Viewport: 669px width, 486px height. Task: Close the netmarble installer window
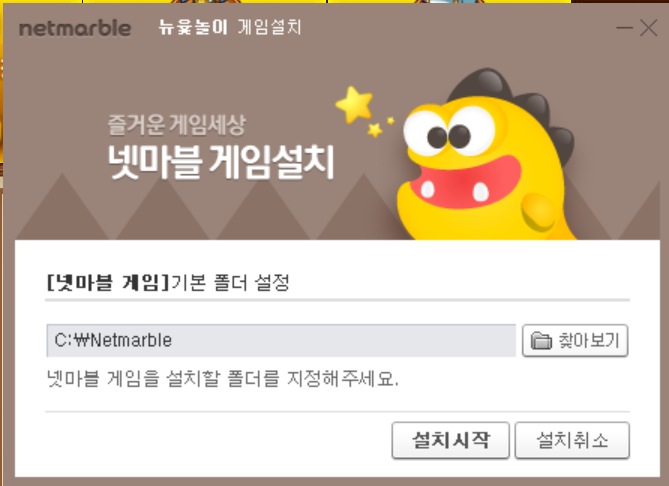click(x=649, y=29)
